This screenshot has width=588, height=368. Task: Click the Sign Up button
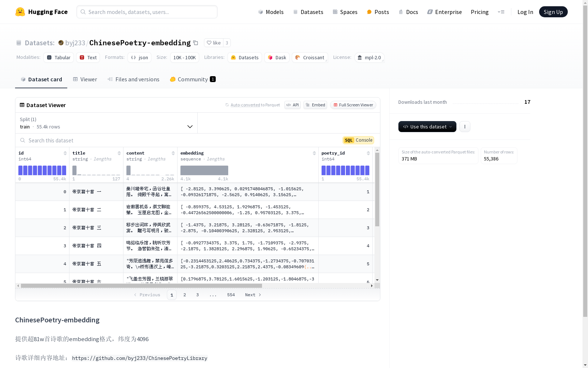click(x=553, y=12)
